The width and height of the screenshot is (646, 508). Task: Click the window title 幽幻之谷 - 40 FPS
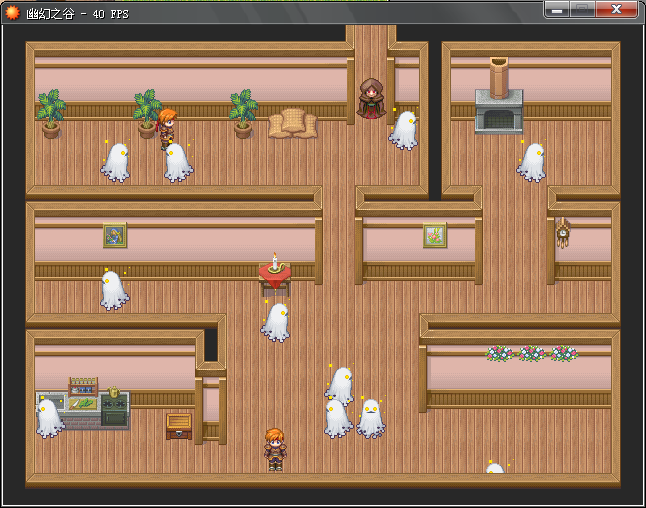click(x=77, y=14)
